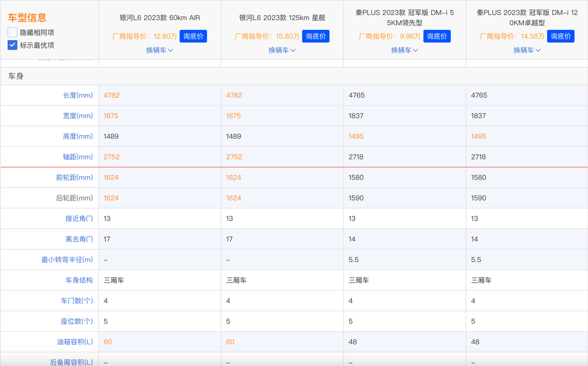
Task: Select width 1837 in 秦PLUS 120KM卓越型 column
Action: [x=479, y=116]
